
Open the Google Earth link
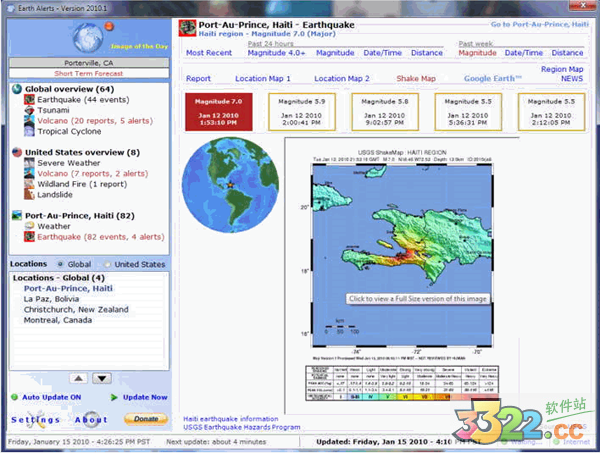pos(493,78)
